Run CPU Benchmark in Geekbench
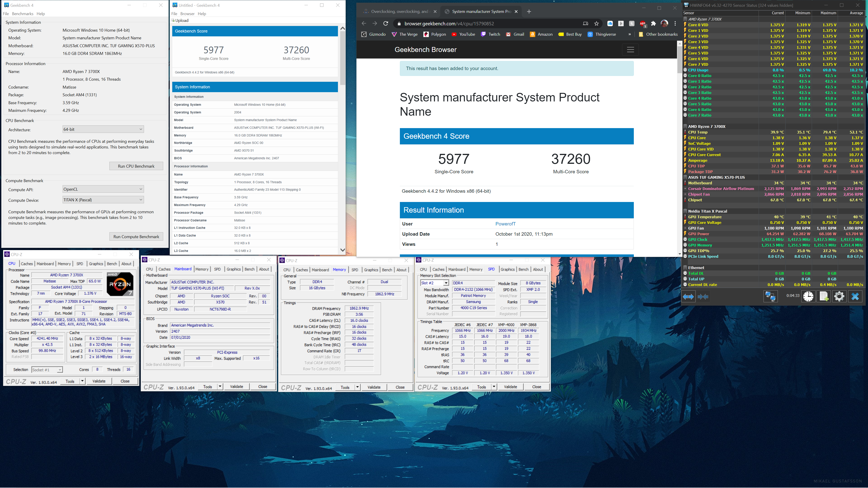The height and width of the screenshot is (488, 868). [x=136, y=166]
